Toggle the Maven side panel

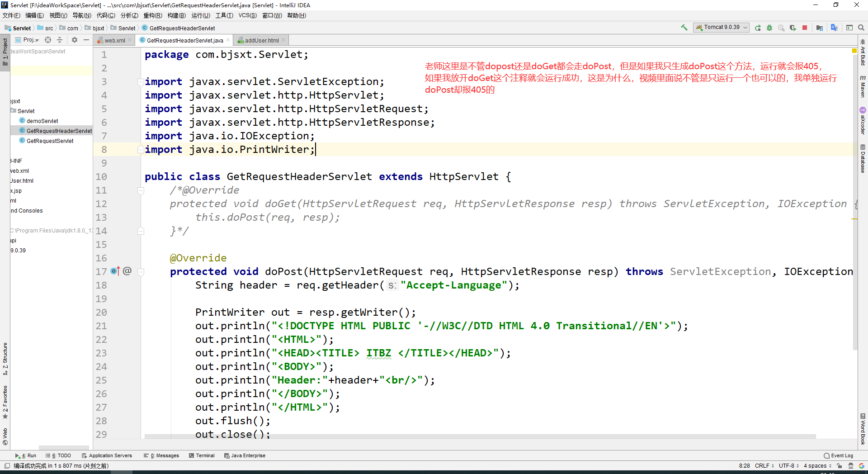(863, 86)
